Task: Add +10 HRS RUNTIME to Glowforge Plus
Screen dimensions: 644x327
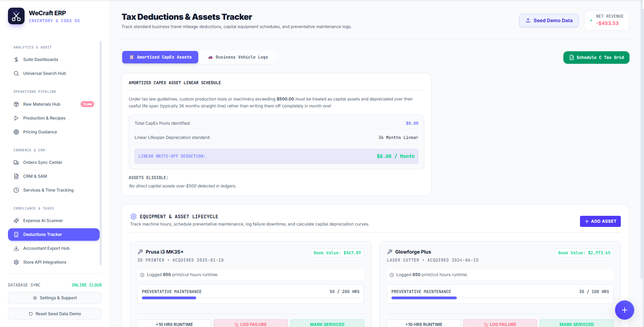Action: (424, 324)
